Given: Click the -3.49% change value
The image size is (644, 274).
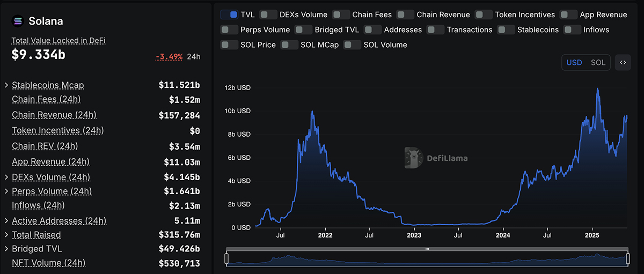Looking at the screenshot, I should [169, 56].
